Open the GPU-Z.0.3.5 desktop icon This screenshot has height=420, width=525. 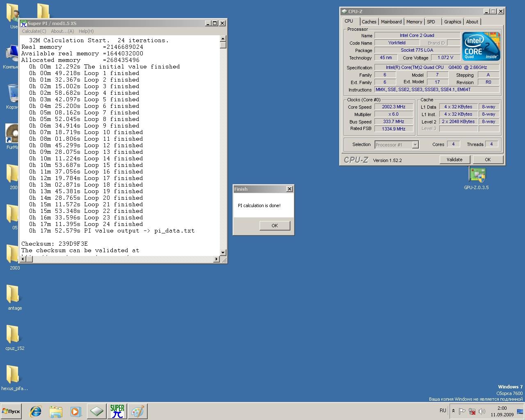(x=476, y=178)
